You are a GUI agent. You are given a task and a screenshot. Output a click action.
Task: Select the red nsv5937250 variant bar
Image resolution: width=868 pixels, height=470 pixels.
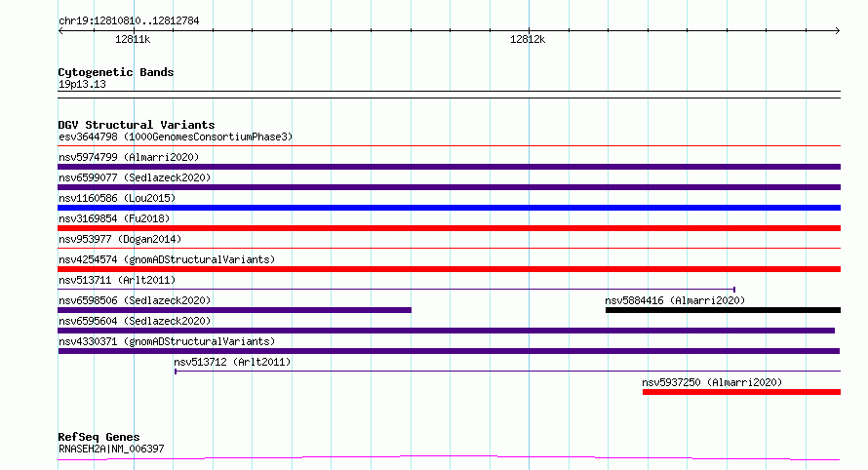pos(742,392)
